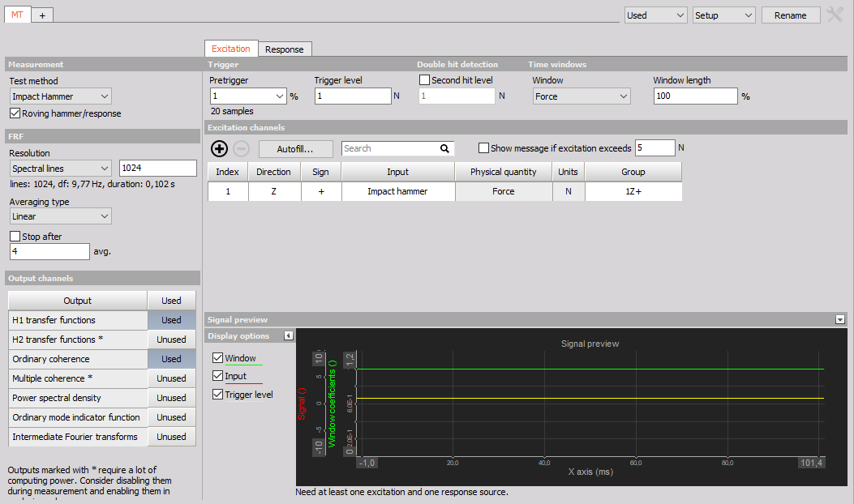The height and width of the screenshot is (504, 854).
Task: Collapse the Display options panel
Action: click(288, 335)
